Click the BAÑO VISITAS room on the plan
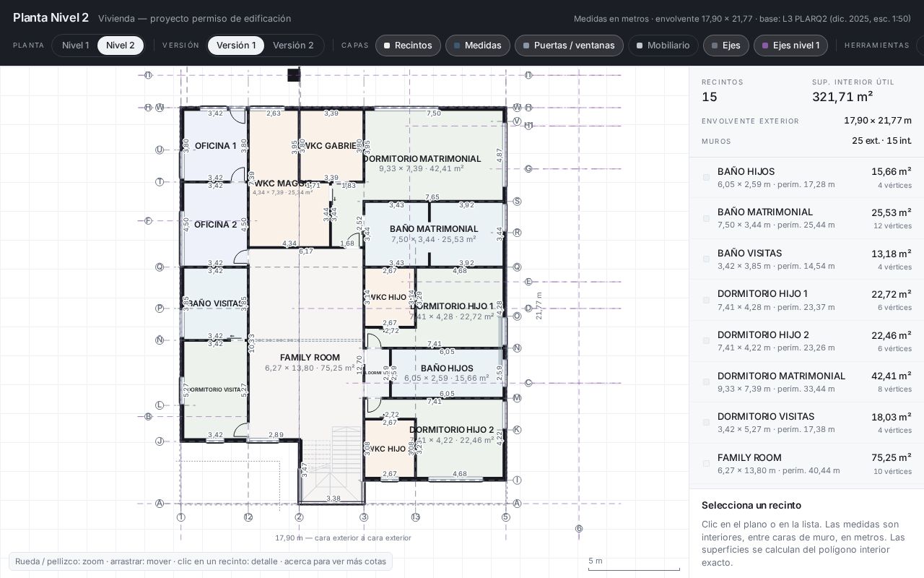 pyautogui.click(x=215, y=303)
